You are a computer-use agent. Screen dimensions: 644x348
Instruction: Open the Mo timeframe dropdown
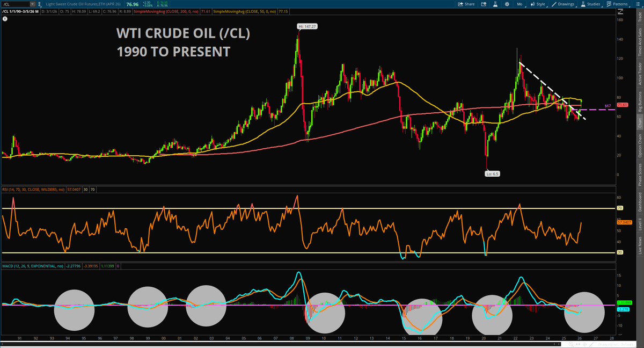(519, 4)
